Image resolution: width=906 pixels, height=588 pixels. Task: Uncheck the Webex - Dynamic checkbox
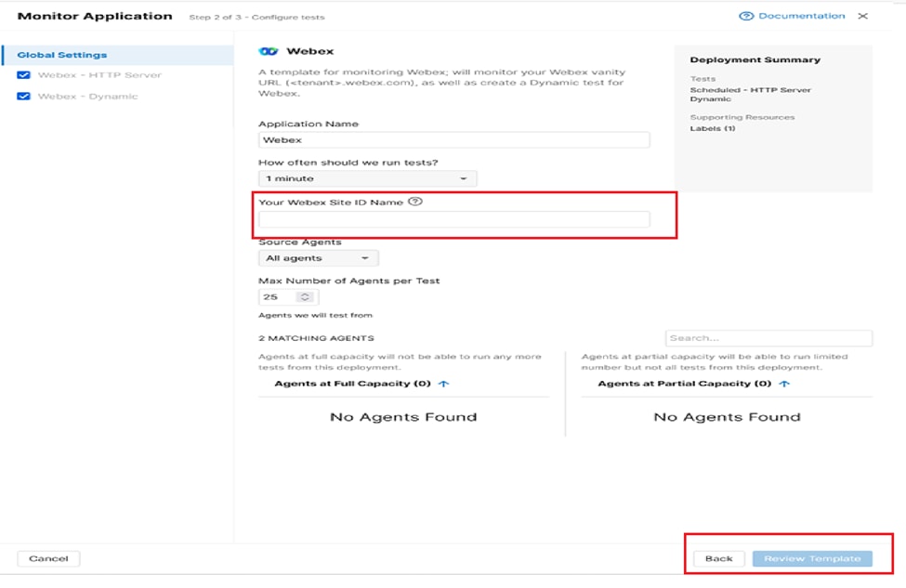pyautogui.click(x=23, y=97)
